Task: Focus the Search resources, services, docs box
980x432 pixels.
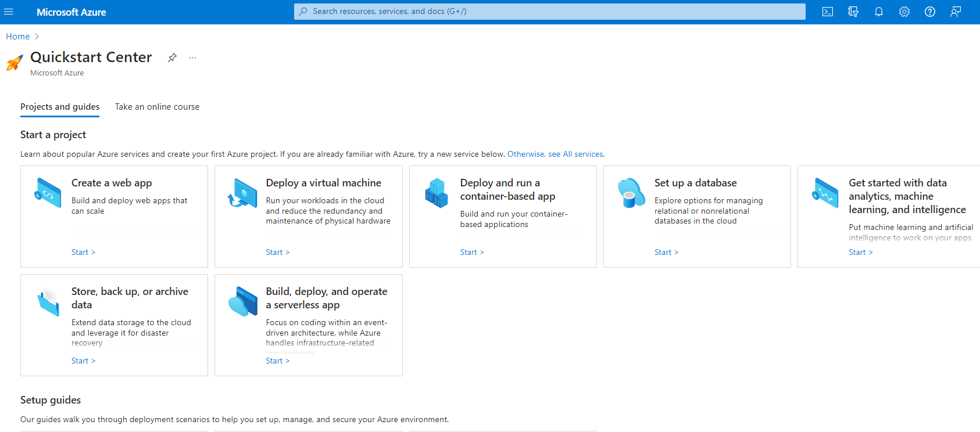Action: [x=550, y=12]
